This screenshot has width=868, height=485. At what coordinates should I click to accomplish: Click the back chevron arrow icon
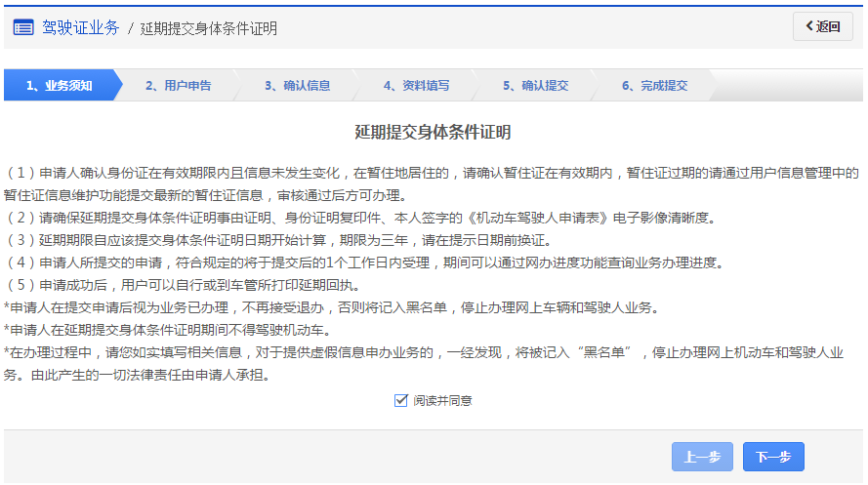point(808,27)
